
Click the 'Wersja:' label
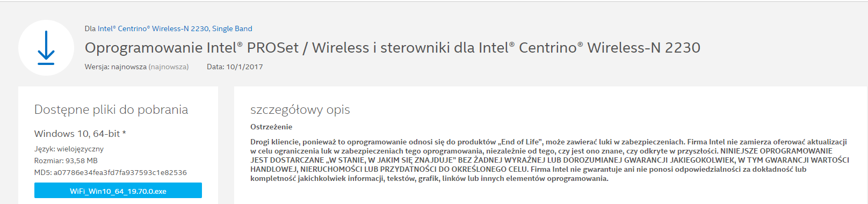coord(97,67)
